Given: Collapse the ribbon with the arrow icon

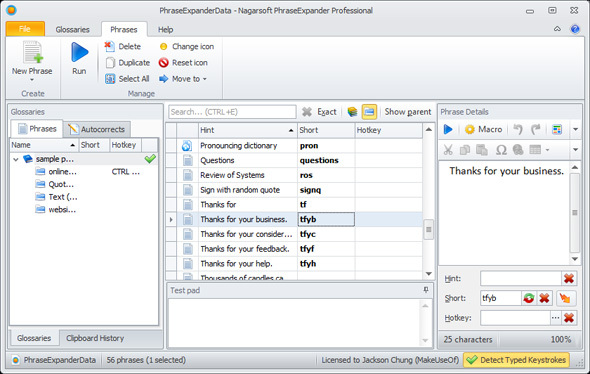Looking at the screenshot, I should tap(557, 29).
